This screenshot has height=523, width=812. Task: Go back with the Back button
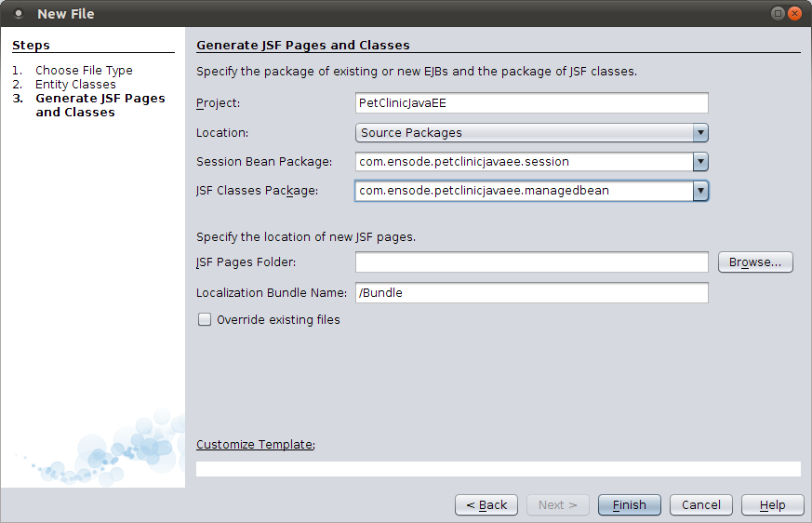coord(486,504)
